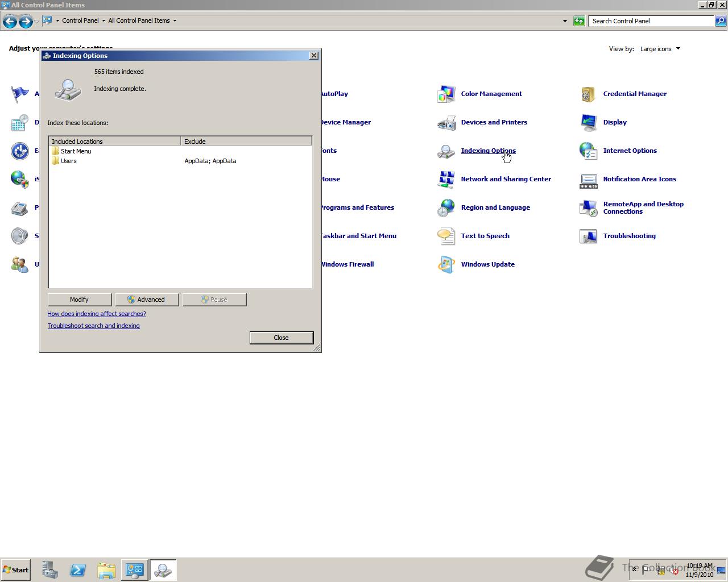Show hidden tray icons arrow

(x=634, y=569)
